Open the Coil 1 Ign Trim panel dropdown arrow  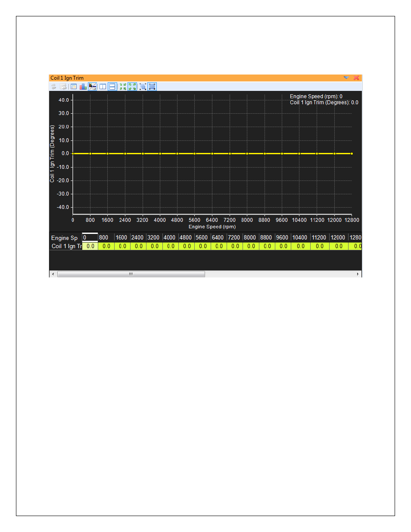click(346, 78)
